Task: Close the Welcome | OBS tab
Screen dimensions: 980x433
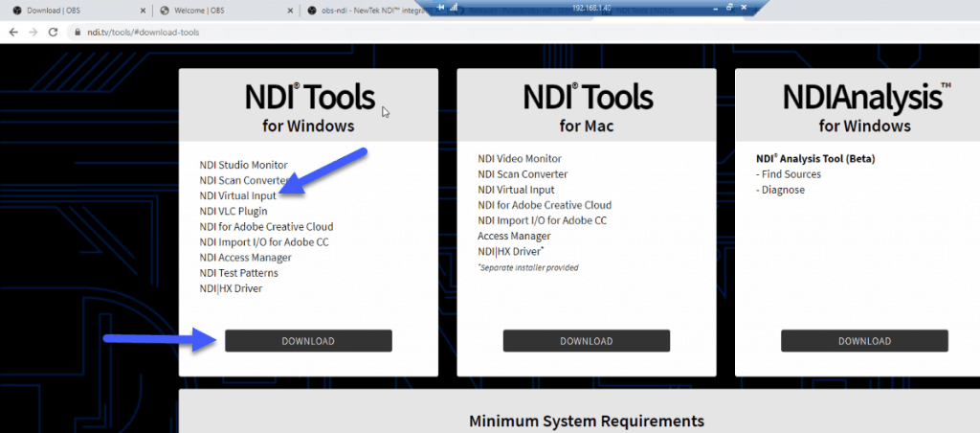Action: [x=292, y=11]
